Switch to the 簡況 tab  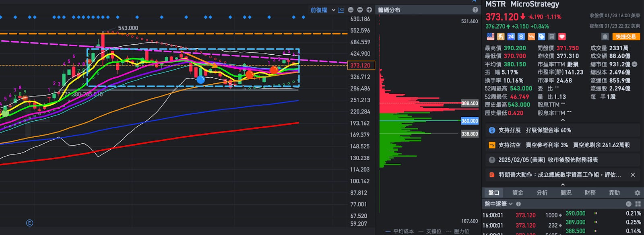(x=566, y=193)
